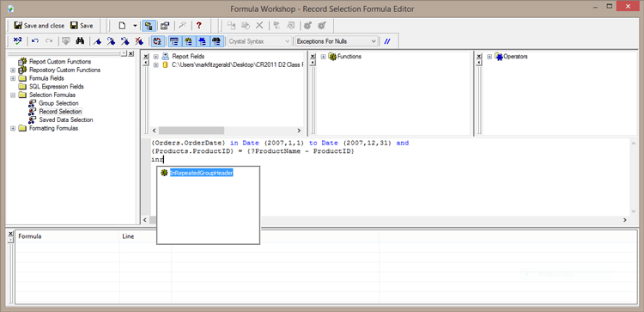This screenshot has width=644, height=312.
Task: Select SQL Expression Fields folder
Action: [x=57, y=86]
